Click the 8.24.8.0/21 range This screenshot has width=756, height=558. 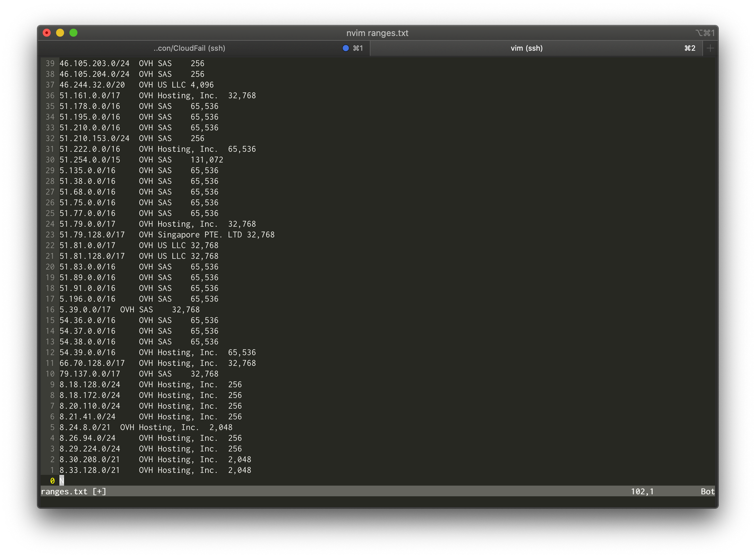click(85, 428)
